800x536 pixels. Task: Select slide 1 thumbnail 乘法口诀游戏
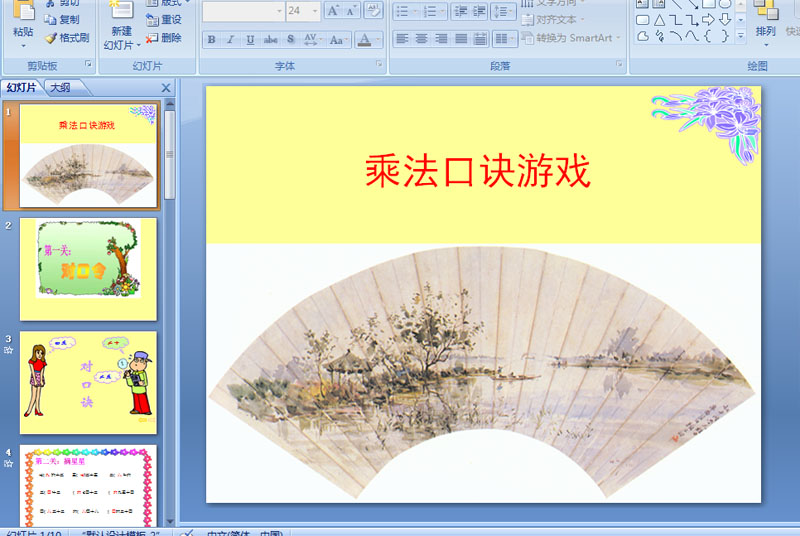88,156
